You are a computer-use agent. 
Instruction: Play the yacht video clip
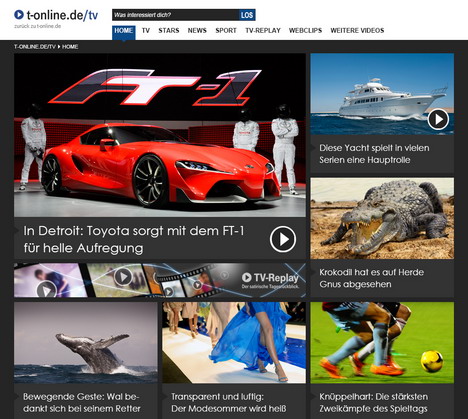pos(438,119)
